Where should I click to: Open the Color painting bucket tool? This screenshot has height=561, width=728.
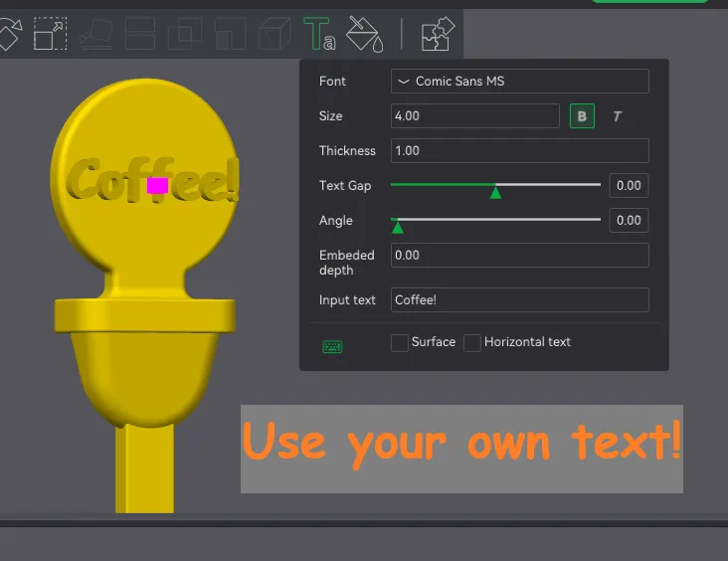coord(365,35)
